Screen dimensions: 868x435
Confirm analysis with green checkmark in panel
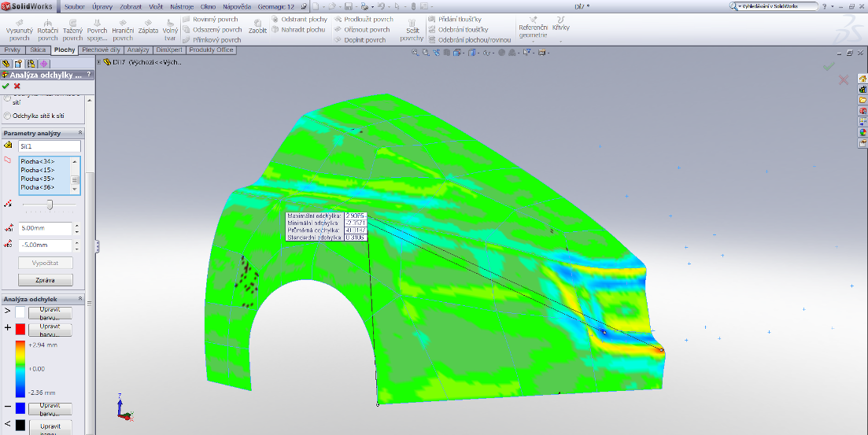(6, 86)
